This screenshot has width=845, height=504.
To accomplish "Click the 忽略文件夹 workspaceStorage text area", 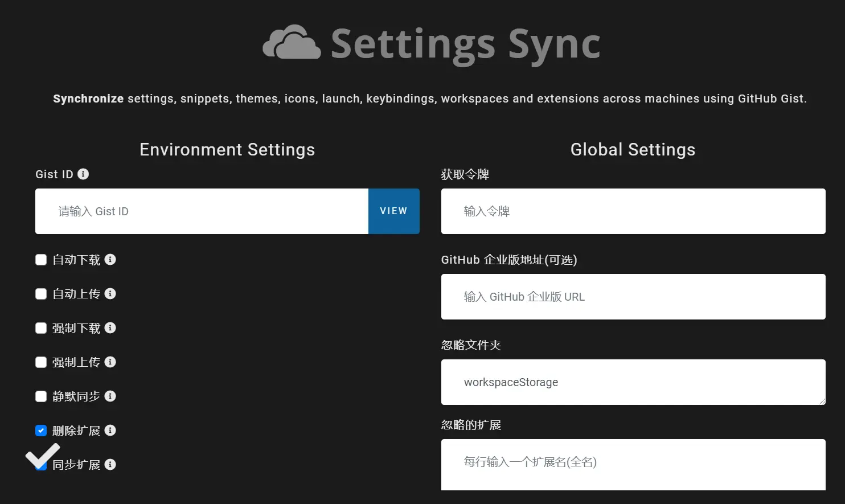I will click(x=633, y=382).
